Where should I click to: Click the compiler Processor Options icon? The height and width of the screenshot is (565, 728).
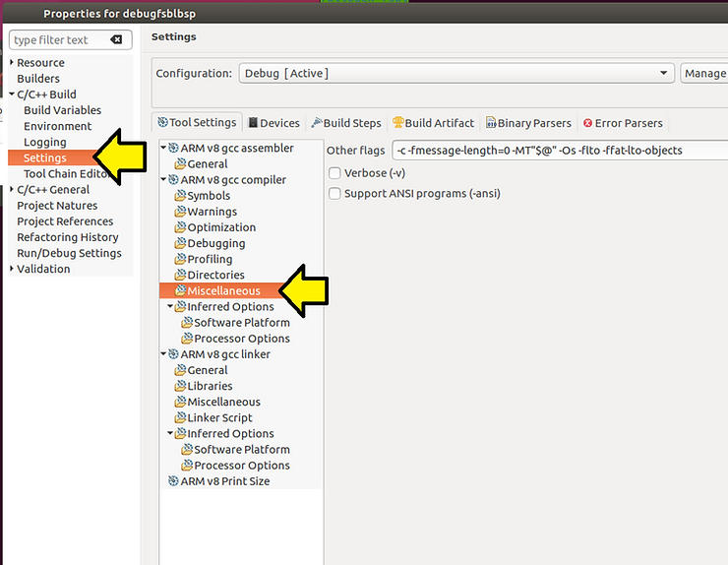187,338
